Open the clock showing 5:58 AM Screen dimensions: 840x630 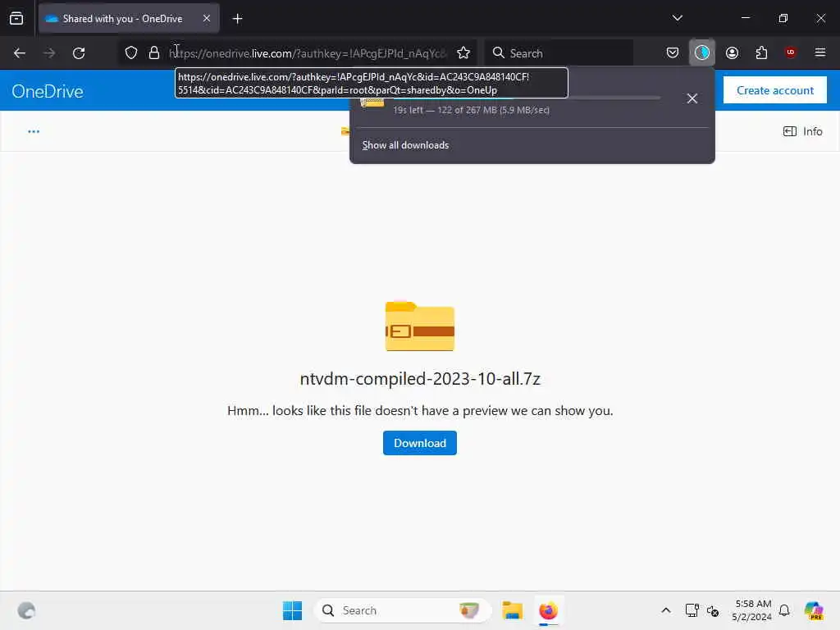(x=751, y=610)
